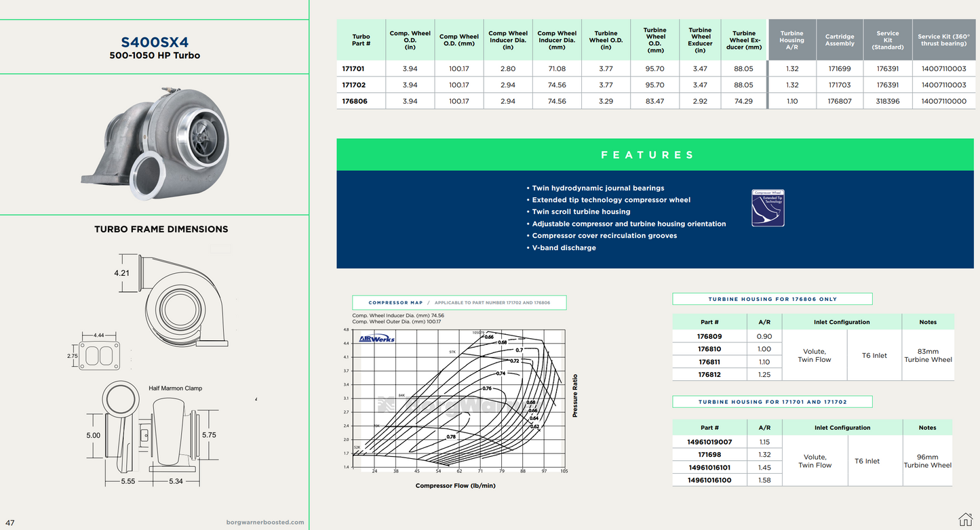Click the 2.80 inducer diameter value
The width and height of the screenshot is (980, 530).
tap(508, 68)
